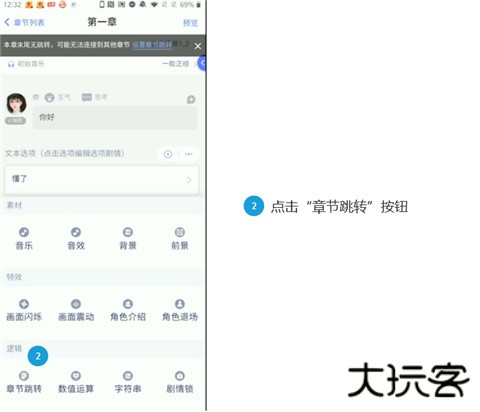This screenshot has width=480, height=412.
Task: Tap the Wi-Fi icon in status bar
Action: (154, 5)
